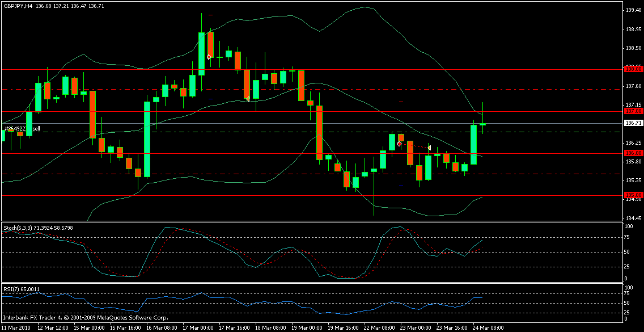Select the red entry arrow near 23 Mar
Viewport: 644px width, 332px height.
point(400,144)
